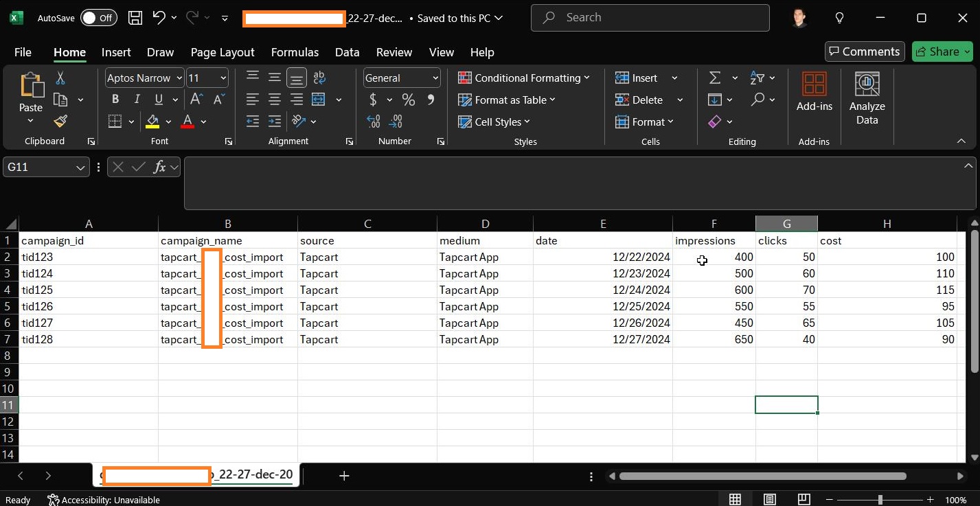The height and width of the screenshot is (506, 980).
Task: Apply Comma Style format
Action: click(x=431, y=100)
